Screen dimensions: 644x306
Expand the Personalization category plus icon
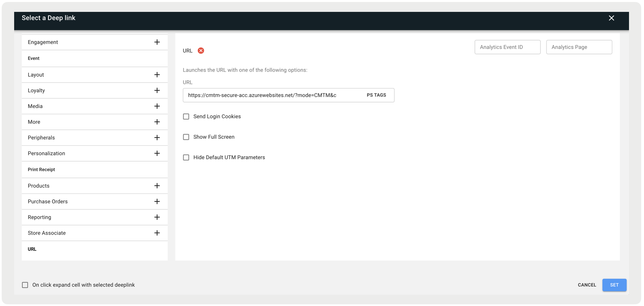[x=157, y=153]
